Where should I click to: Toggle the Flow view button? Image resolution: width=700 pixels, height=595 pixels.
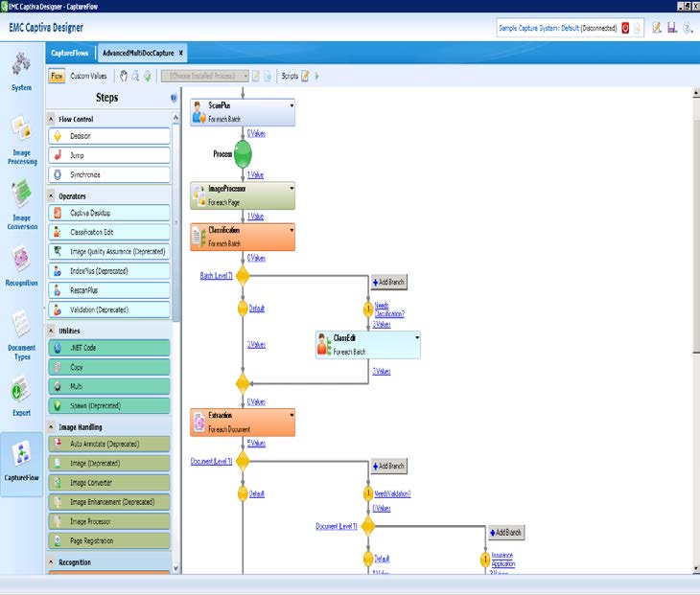[x=57, y=76]
